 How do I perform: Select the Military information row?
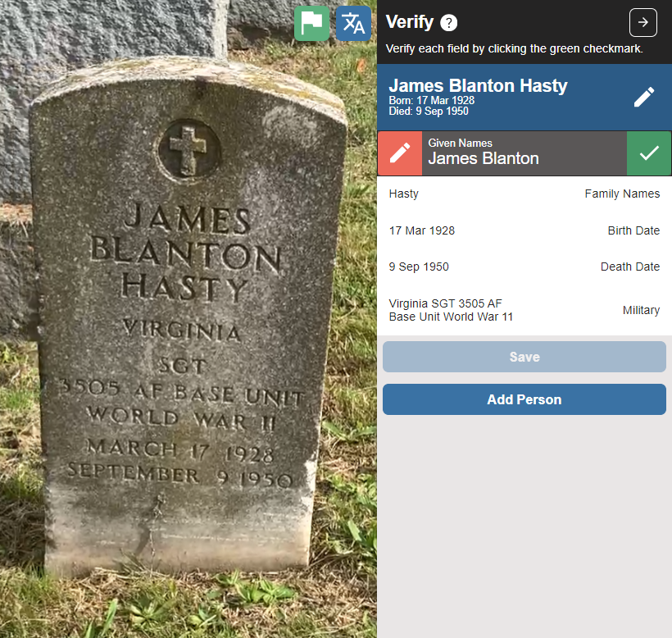point(524,310)
